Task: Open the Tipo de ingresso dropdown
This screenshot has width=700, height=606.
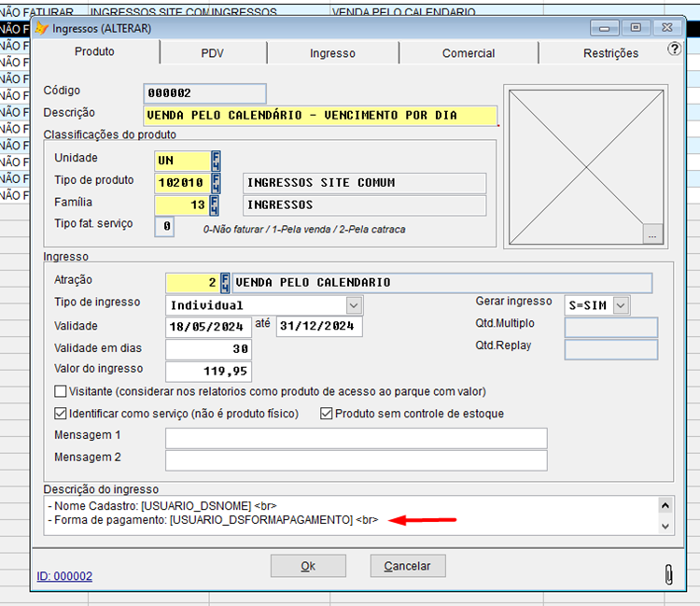Action: pyautogui.click(x=353, y=305)
